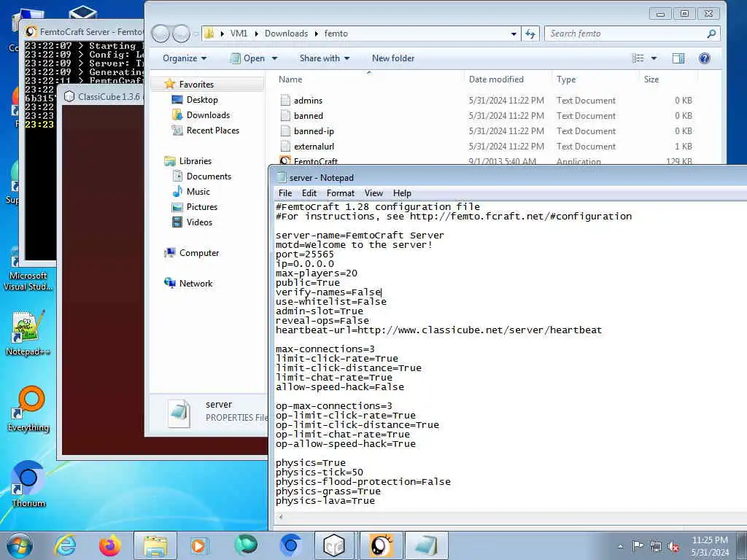This screenshot has width=747, height=560.
Task: Open Organize dropdown menu
Action: (185, 58)
